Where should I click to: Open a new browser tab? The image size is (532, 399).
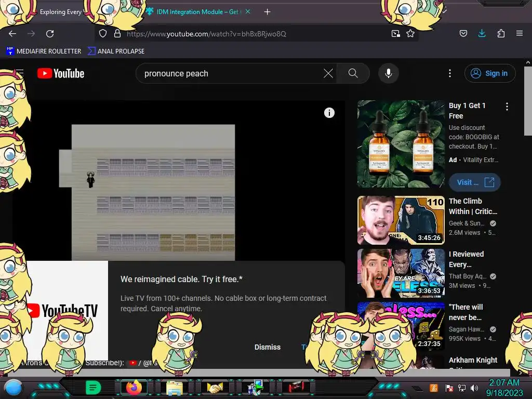coord(268,12)
